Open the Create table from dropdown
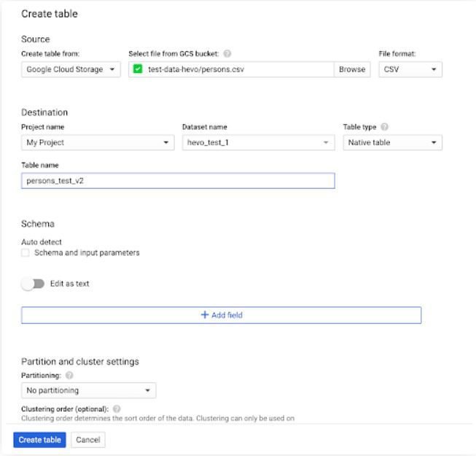 coord(71,69)
